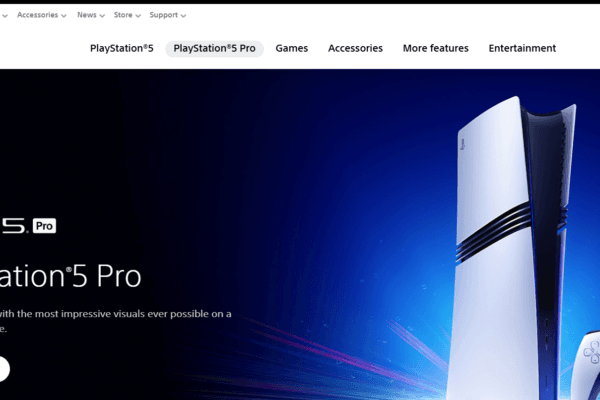Click the DualSense controller image

point(587,366)
